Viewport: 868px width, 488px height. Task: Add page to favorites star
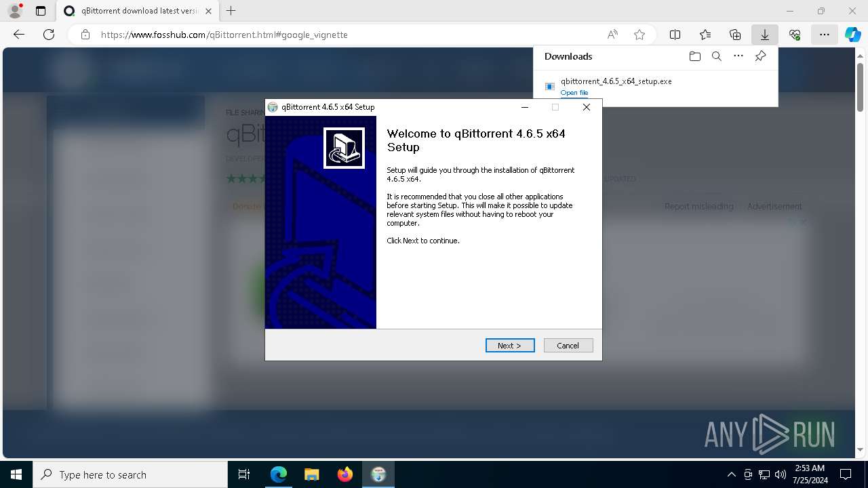tap(639, 35)
